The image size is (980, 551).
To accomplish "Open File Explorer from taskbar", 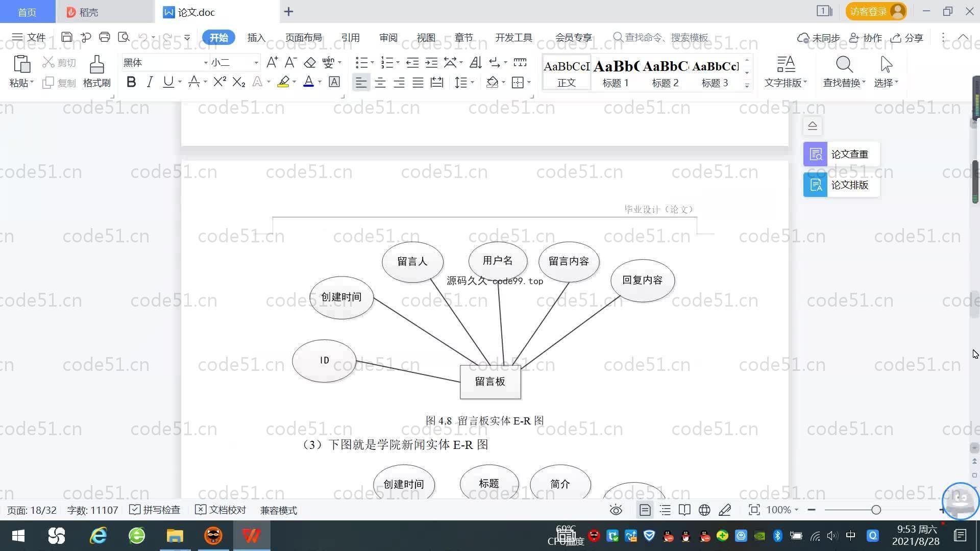I will pos(175,536).
